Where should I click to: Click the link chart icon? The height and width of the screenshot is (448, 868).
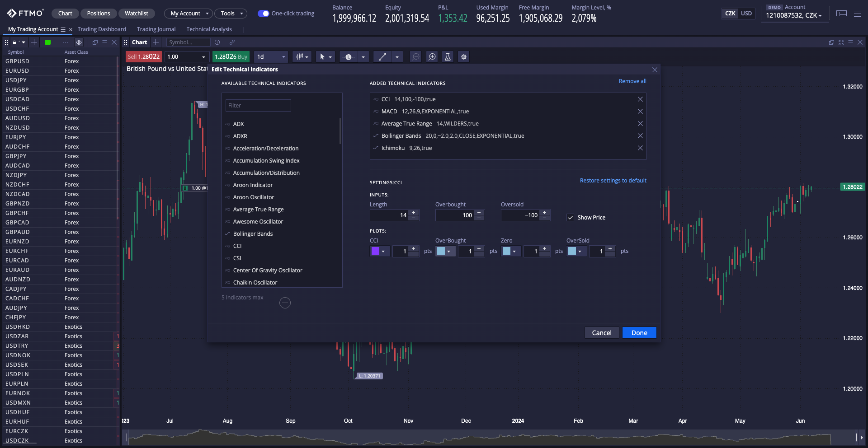tap(232, 42)
